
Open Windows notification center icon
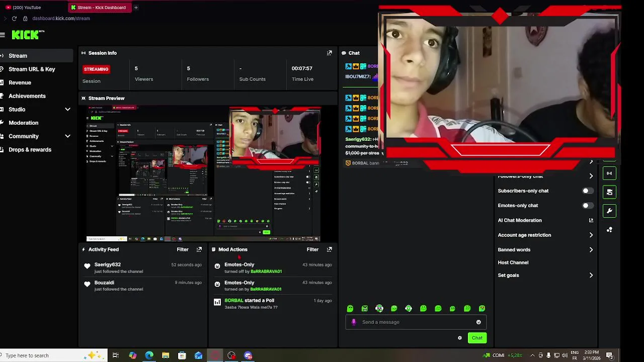(609, 355)
